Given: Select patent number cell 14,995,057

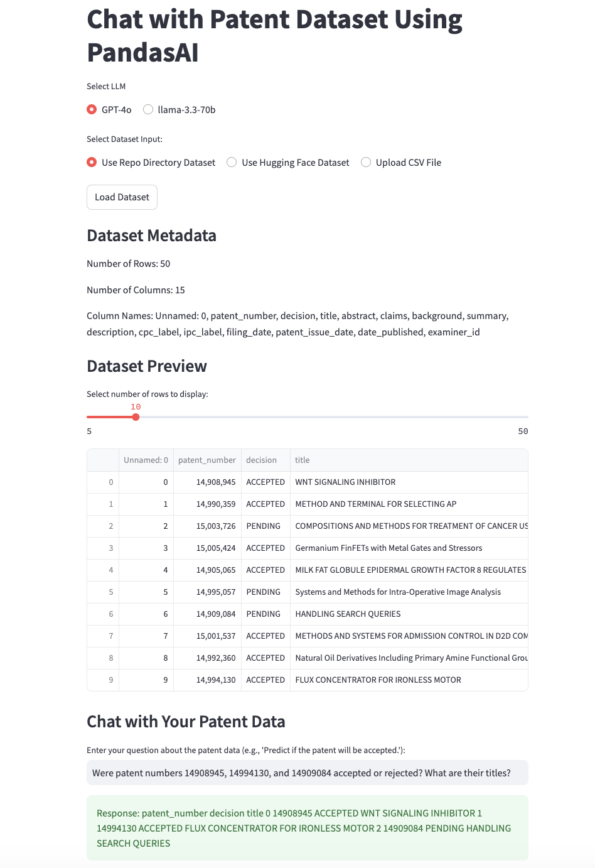Looking at the screenshot, I should pyautogui.click(x=215, y=592).
